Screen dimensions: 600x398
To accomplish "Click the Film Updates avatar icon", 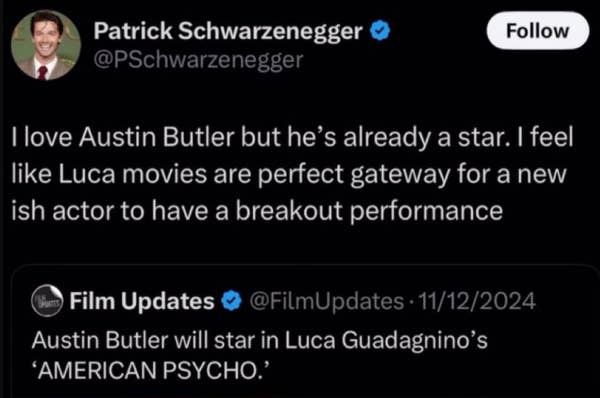I will [x=47, y=301].
